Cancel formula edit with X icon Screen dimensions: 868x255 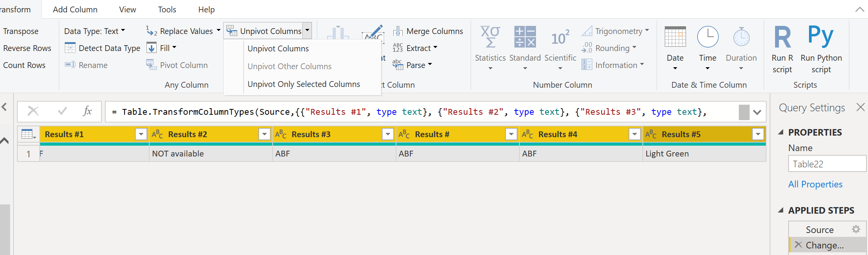[33, 111]
